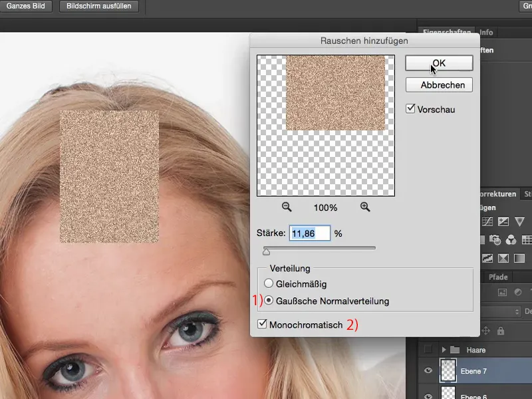Click the Haare group folder icon
This screenshot has height=399, width=532.
[x=455, y=350]
